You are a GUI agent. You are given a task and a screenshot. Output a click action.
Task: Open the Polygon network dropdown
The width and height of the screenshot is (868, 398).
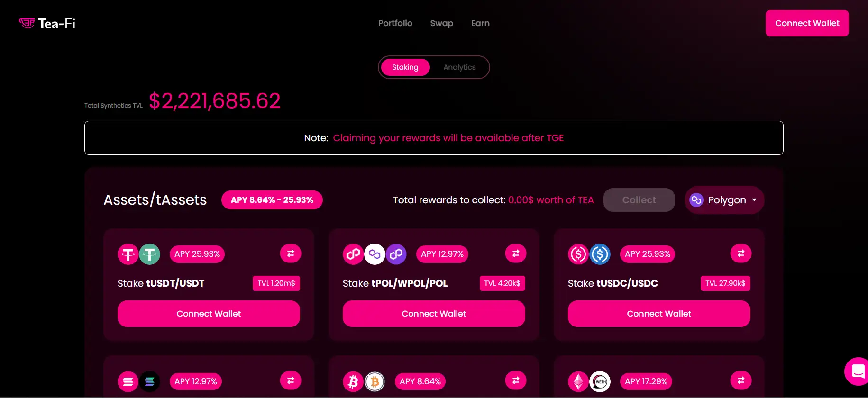(724, 200)
